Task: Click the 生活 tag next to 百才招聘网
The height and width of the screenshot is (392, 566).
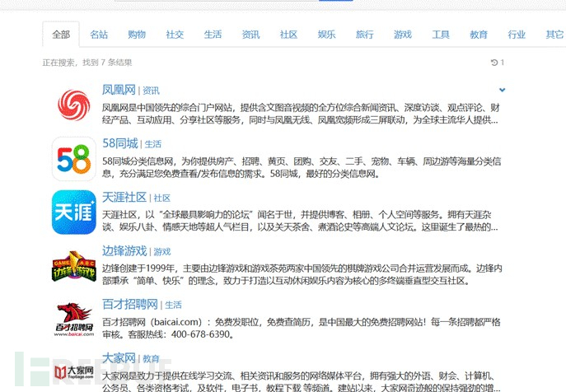Action: [173, 305]
